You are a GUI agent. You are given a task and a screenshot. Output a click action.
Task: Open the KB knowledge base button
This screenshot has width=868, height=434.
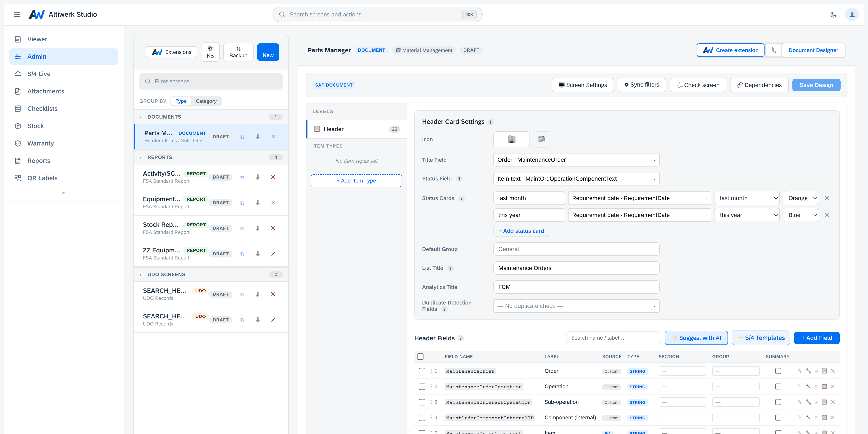pos(210,52)
